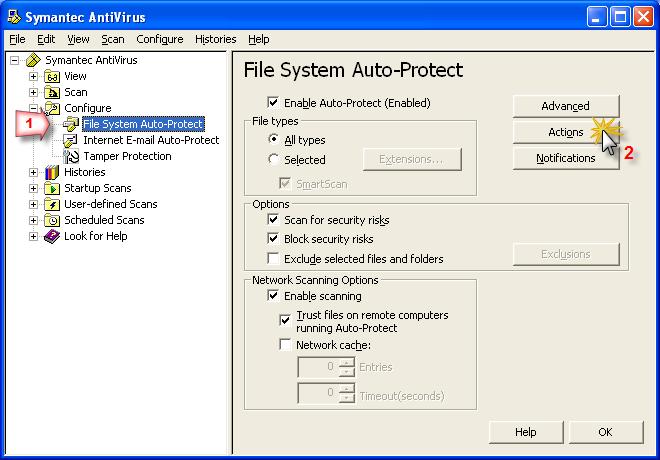Maximize the Symantec AntiVirus window
Viewport: 660px width, 460px height.
click(620, 17)
